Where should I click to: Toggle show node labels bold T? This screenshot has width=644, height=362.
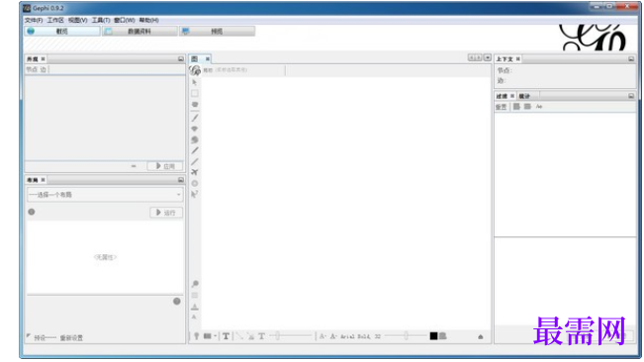[226, 336]
